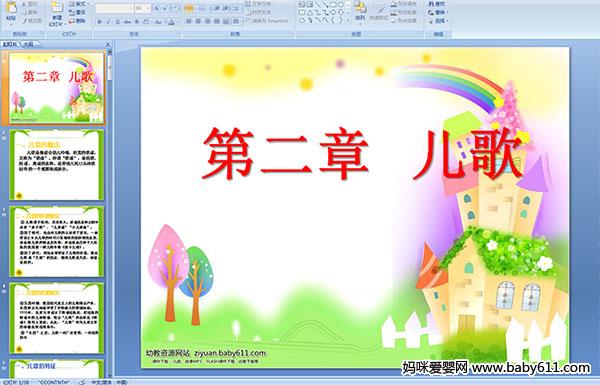600x385 pixels.
Task: Click the Italic formatting icon
Action: [x=108, y=22]
